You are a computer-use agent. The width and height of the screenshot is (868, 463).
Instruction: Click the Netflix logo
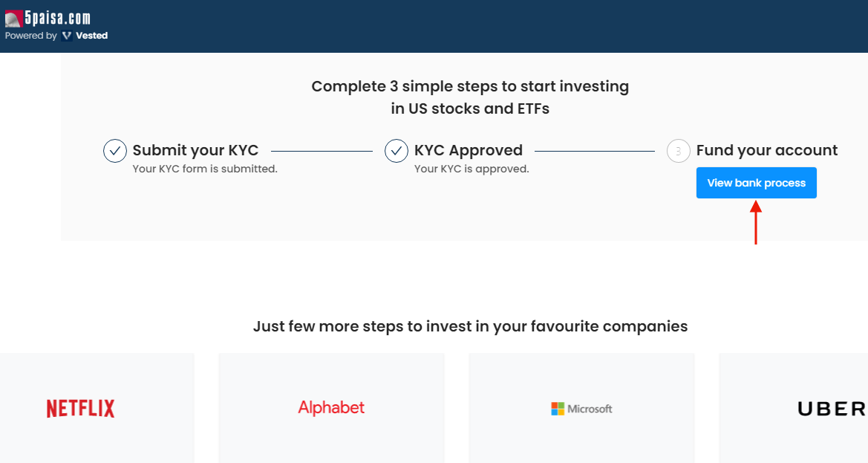coord(79,408)
